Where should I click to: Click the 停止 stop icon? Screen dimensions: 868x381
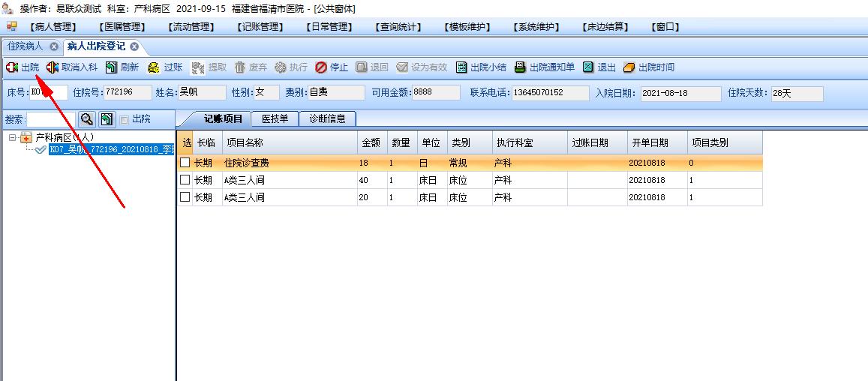[321, 67]
